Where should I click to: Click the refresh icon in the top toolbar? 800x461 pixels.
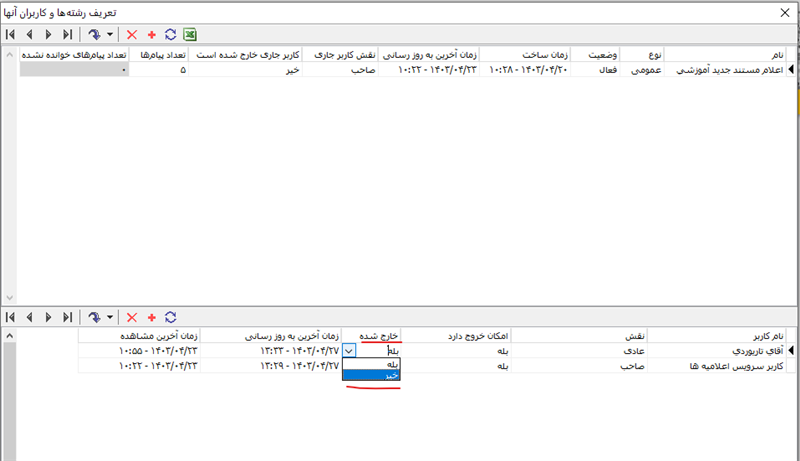click(x=170, y=34)
